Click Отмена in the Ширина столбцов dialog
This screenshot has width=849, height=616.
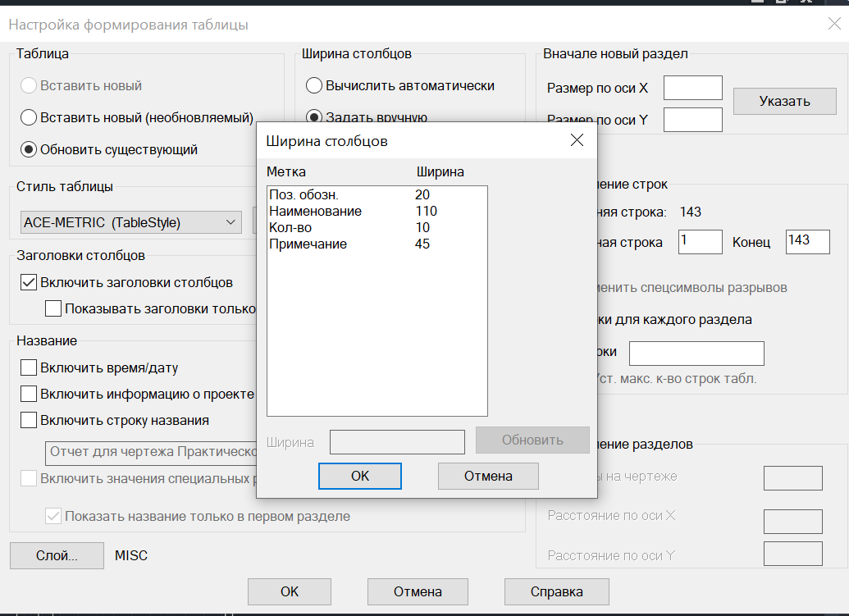click(488, 476)
